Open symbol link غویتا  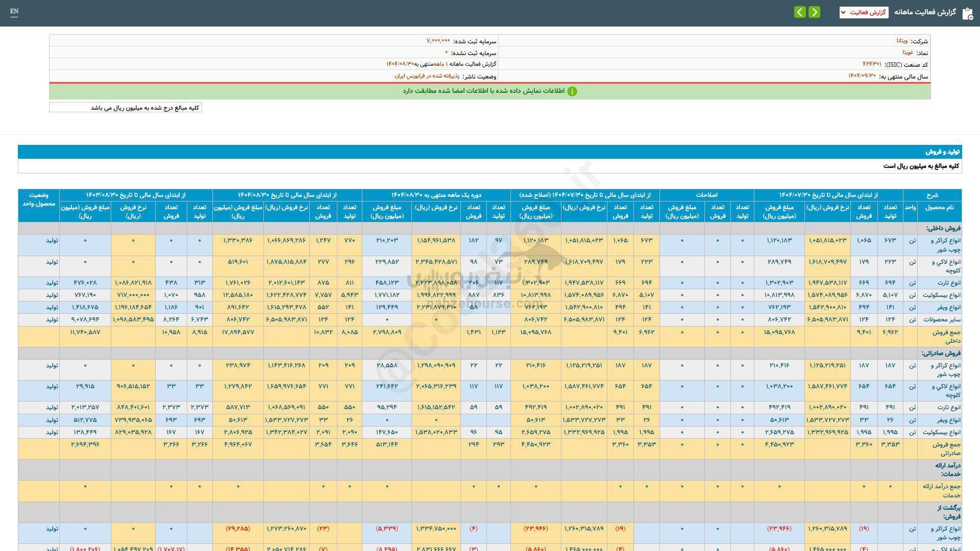(x=908, y=53)
